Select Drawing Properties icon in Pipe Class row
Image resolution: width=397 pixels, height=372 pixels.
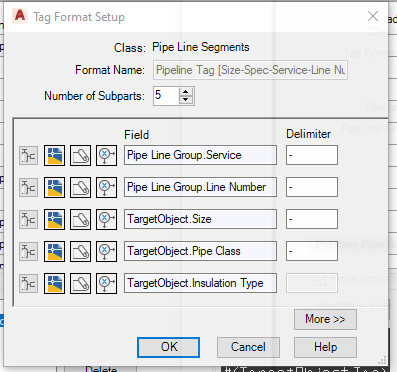click(x=55, y=251)
